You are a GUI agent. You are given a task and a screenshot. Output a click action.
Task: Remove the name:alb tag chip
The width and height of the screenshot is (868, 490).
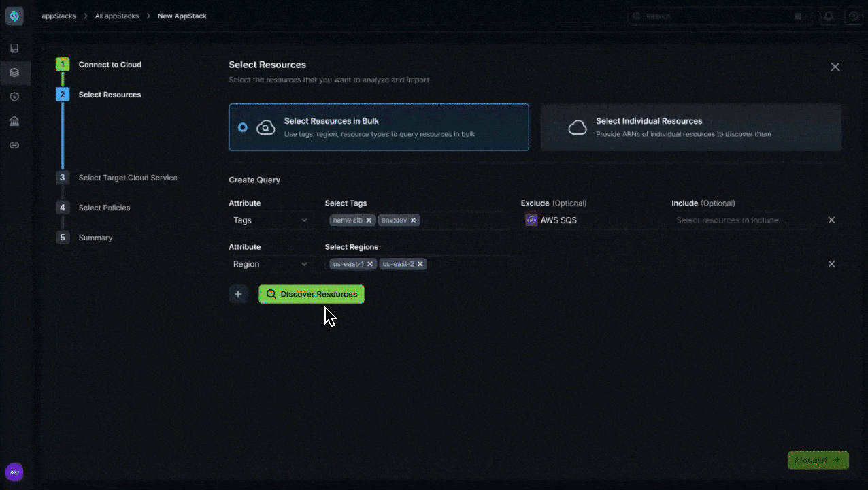369,220
